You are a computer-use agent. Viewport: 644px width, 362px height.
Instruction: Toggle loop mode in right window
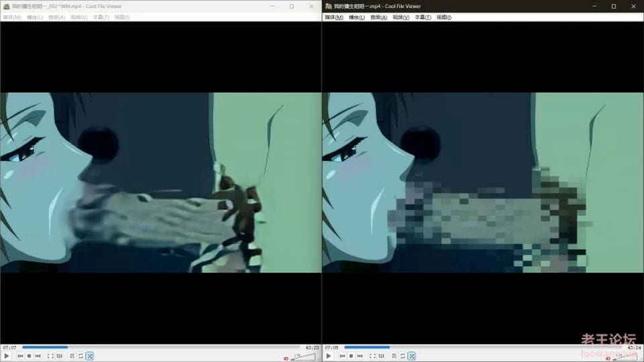(x=402, y=356)
